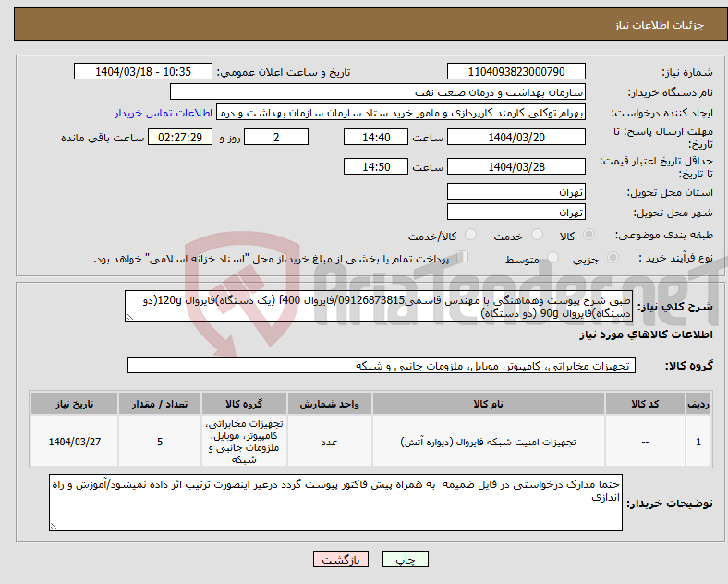The image size is (728, 584).
Task: Select the کالا radio button
Action: (x=588, y=235)
